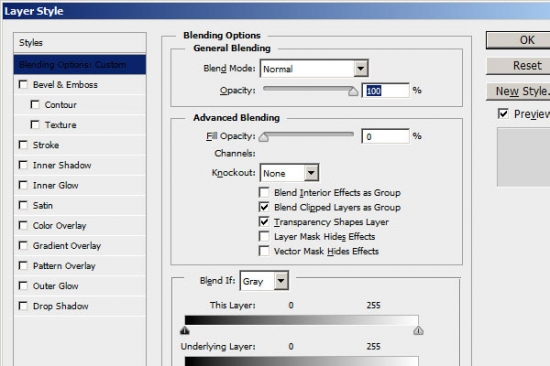This screenshot has height=366, width=550.
Task: Open the Styles list header
Action: coord(80,43)
